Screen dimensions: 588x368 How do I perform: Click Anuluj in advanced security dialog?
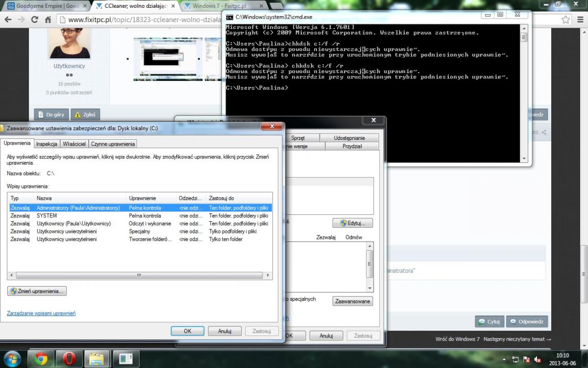224,331
